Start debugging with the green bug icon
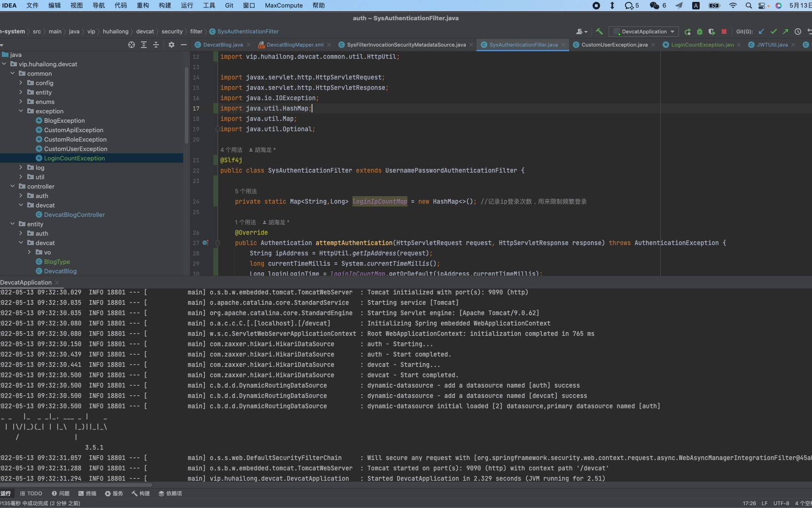The image size is (812, 508). pos(700,32)
